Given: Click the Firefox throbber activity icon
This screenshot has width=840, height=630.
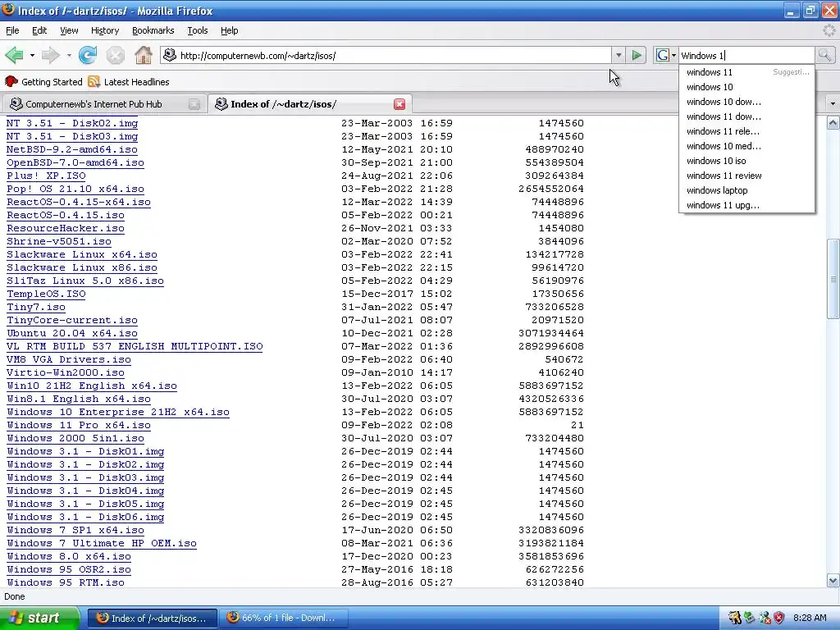Looking at the screenshot, I should (x=829, y=30).
